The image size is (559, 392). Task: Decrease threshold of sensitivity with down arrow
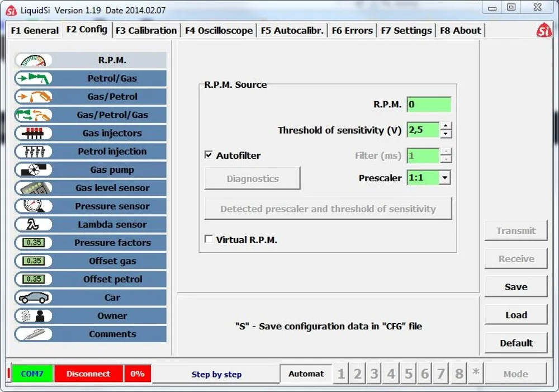click(x=446, y=134)
